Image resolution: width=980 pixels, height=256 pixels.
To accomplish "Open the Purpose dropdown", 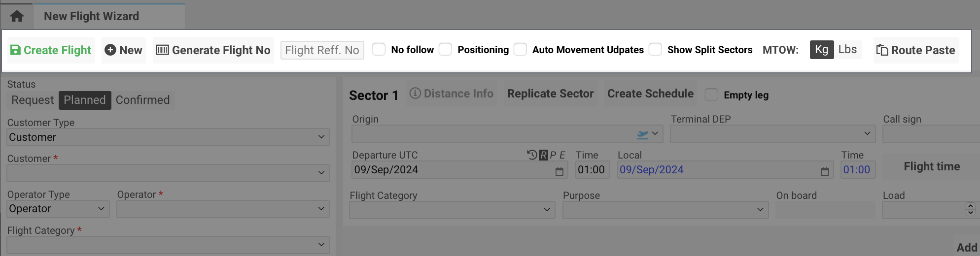I will click(665, 210).
